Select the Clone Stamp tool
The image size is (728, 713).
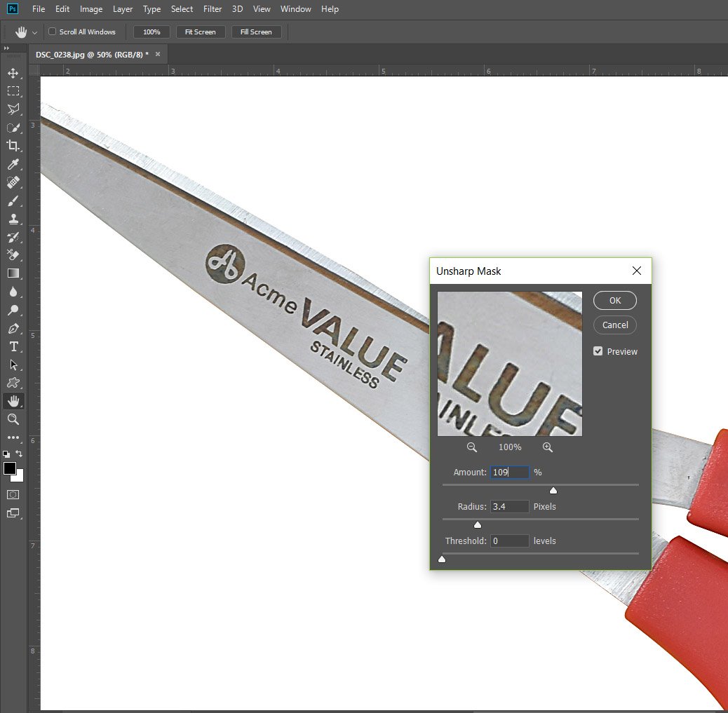point(13,219)
